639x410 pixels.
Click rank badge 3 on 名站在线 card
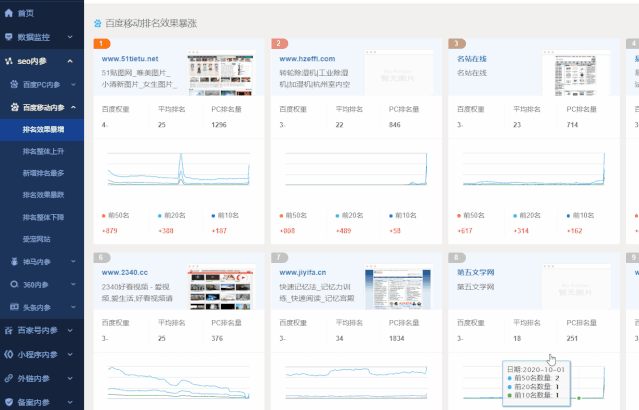(457, 43)
